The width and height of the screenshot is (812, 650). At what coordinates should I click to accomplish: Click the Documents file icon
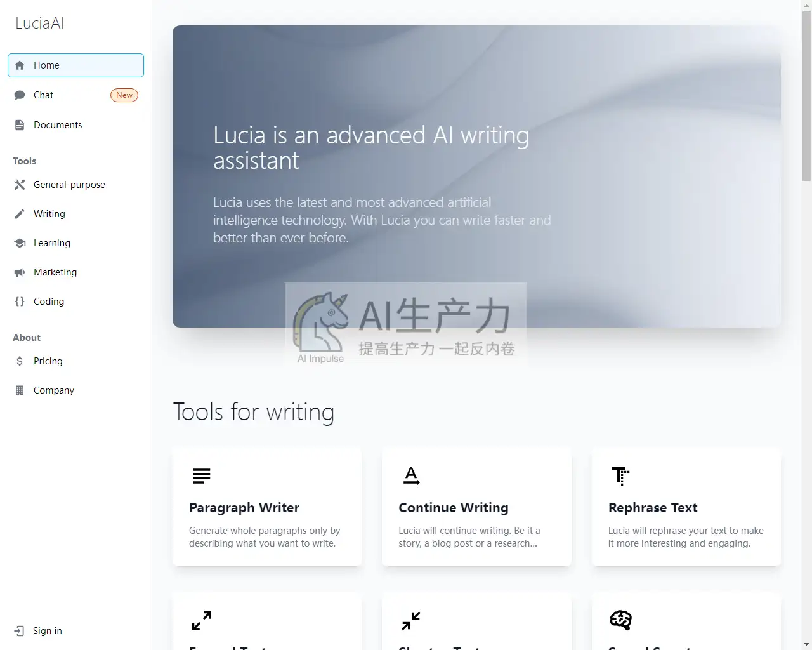20,125
